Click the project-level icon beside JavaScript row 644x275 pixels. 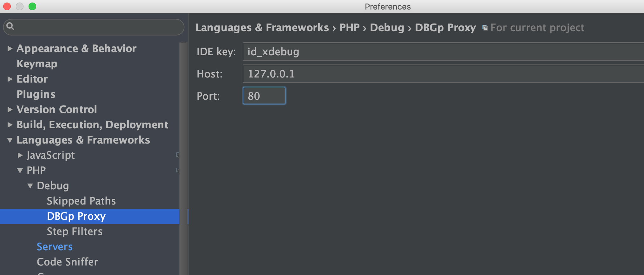coord(178,155)
